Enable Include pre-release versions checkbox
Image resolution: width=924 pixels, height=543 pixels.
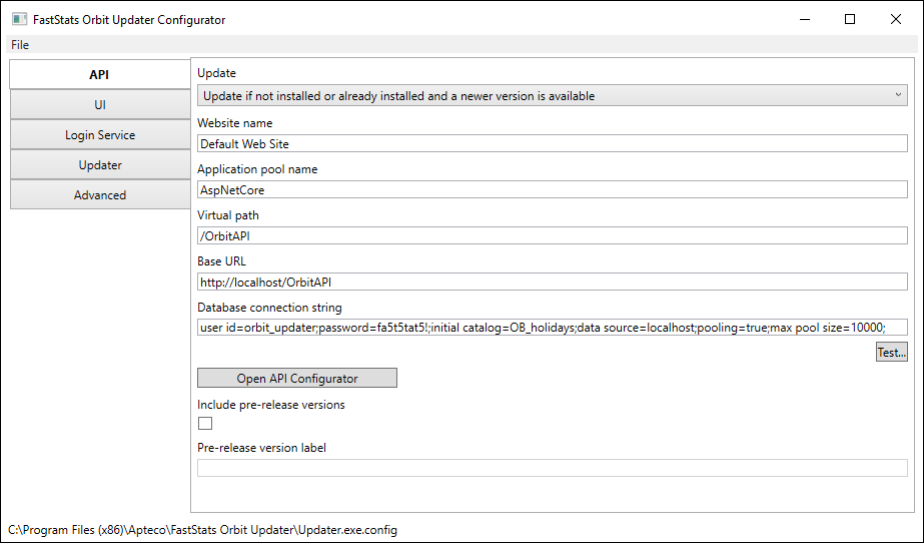point(205,423)
